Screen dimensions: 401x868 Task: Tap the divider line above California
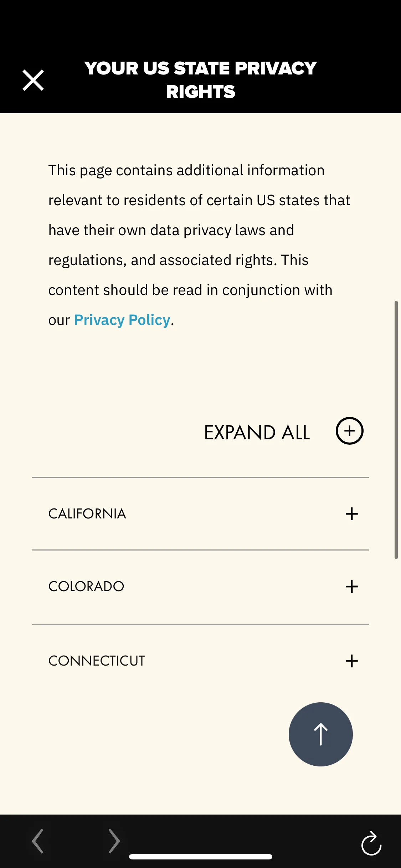point(200,477)
